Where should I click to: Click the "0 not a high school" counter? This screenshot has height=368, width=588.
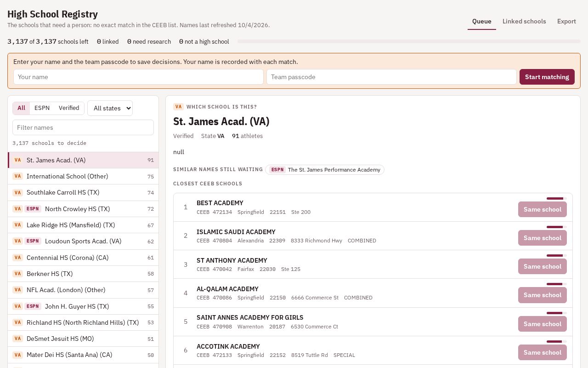pos(204,42)
